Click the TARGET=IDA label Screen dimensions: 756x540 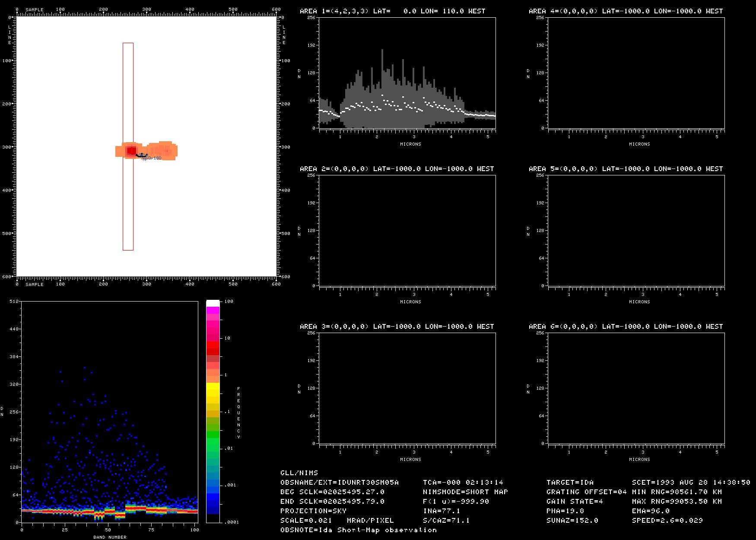570,483
